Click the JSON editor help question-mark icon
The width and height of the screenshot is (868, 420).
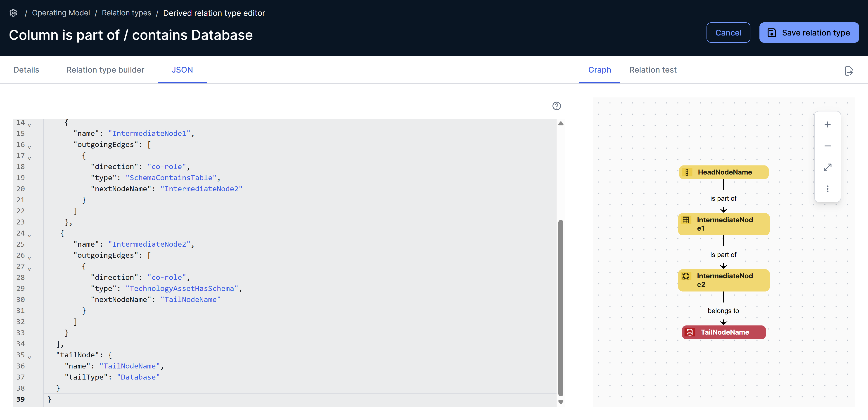click(x=557, y=106)
